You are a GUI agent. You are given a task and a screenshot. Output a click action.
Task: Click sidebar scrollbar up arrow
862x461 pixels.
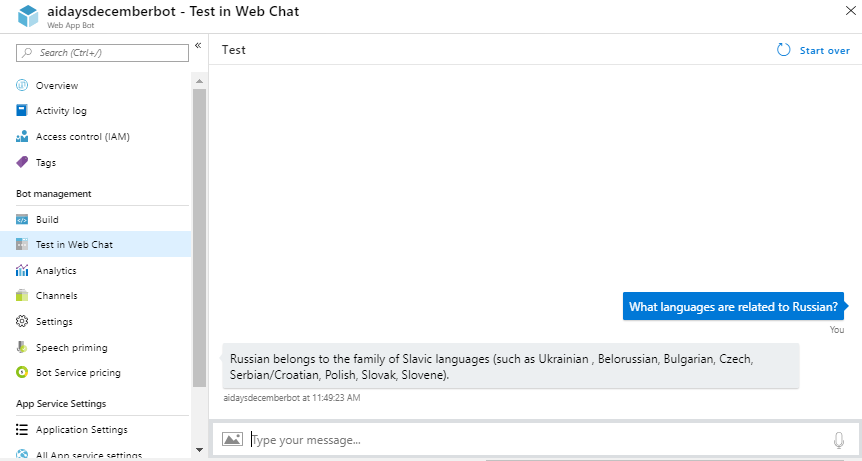click(x=200, y=81)
